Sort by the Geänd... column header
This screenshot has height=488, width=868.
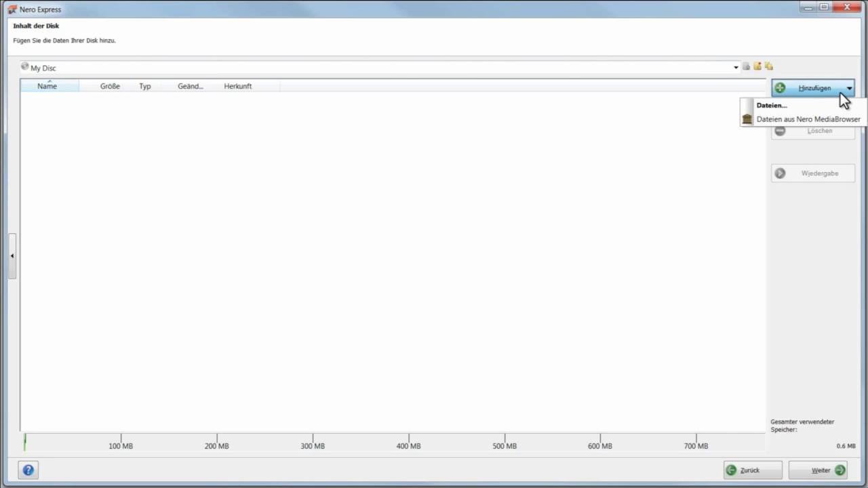pyautogui.click(x=191, y=86)
